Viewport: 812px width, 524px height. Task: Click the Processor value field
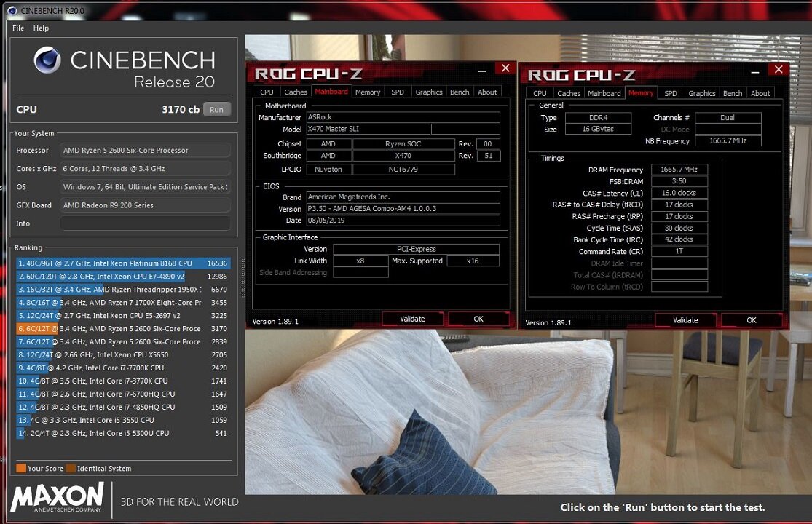pos(144,151)
